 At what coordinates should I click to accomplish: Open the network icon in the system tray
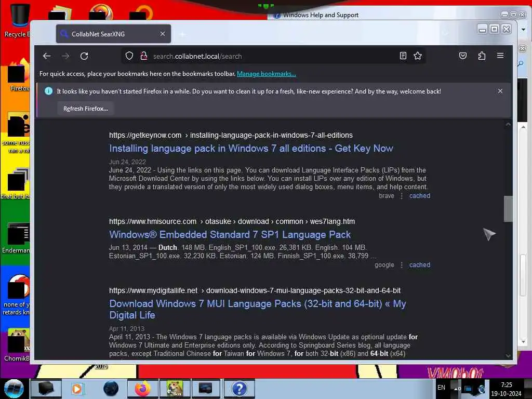click(x=468, y=389)
